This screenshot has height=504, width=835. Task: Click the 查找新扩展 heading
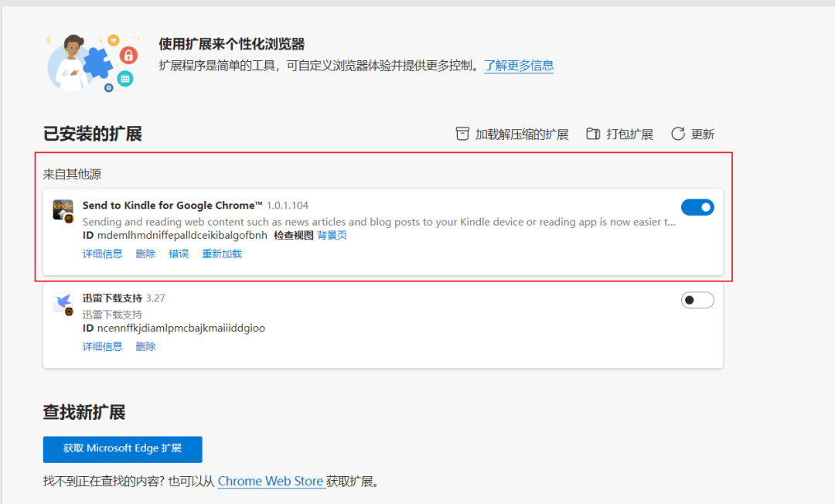click(x=84, y=413)
